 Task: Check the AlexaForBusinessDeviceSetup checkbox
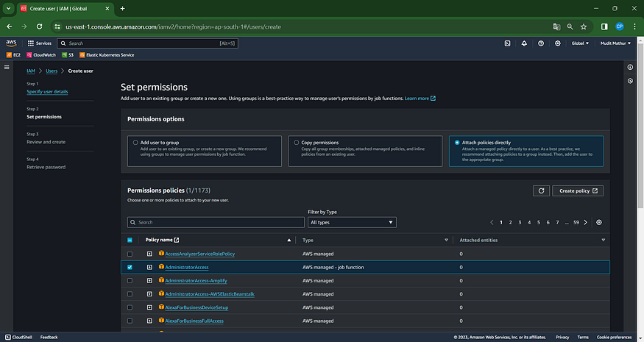(x=130, y=307)
